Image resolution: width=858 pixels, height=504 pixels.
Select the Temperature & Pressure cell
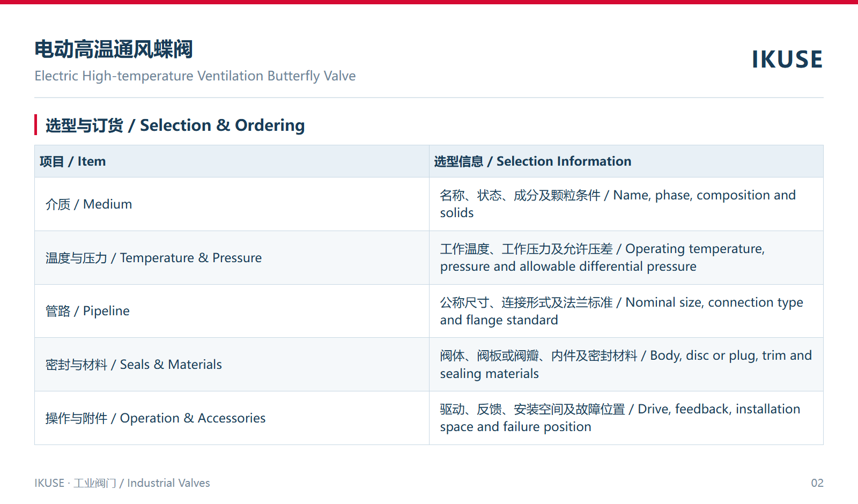click(232, 258)
